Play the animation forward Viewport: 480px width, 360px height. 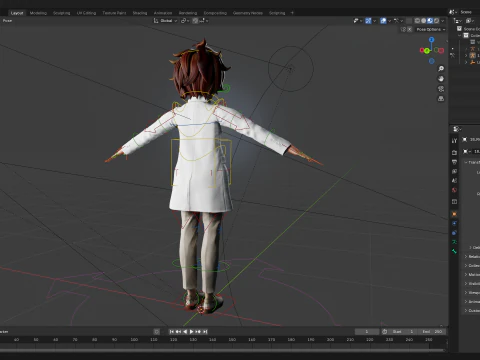pos(191,332)
